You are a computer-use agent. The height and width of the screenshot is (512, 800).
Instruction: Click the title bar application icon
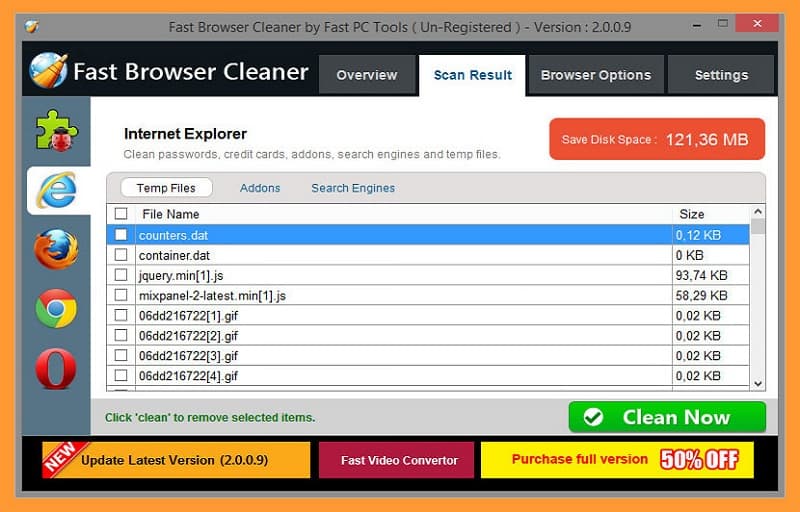click(x=33, y=26)
